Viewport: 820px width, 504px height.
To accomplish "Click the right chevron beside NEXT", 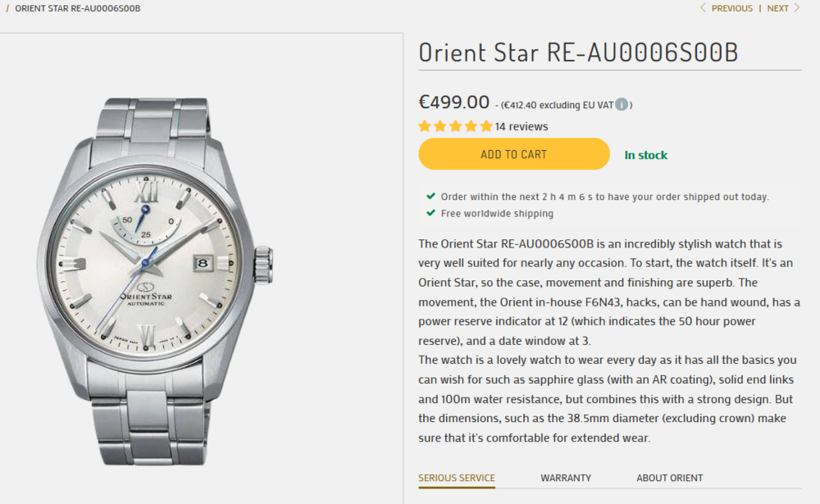I will click(x=796, y=8).
